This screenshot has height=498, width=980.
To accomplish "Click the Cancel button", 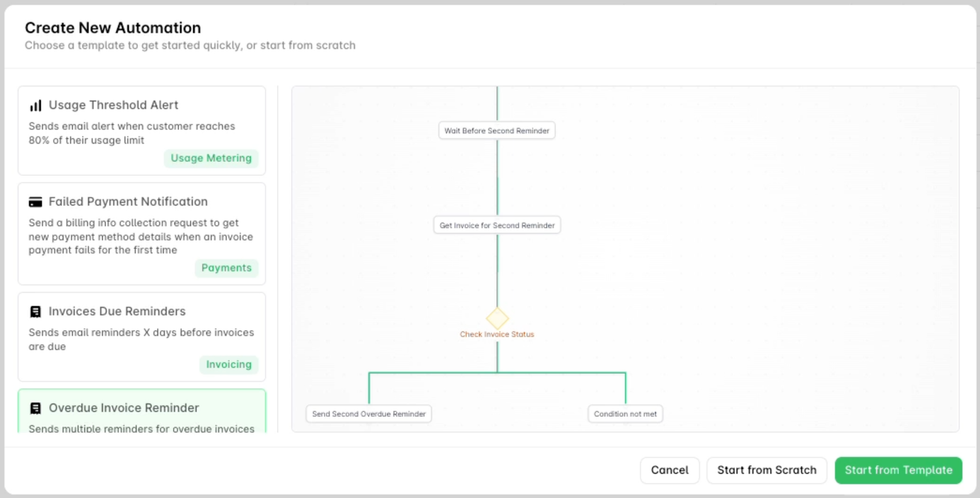I will pyautogui.click(x=669, y=470).
